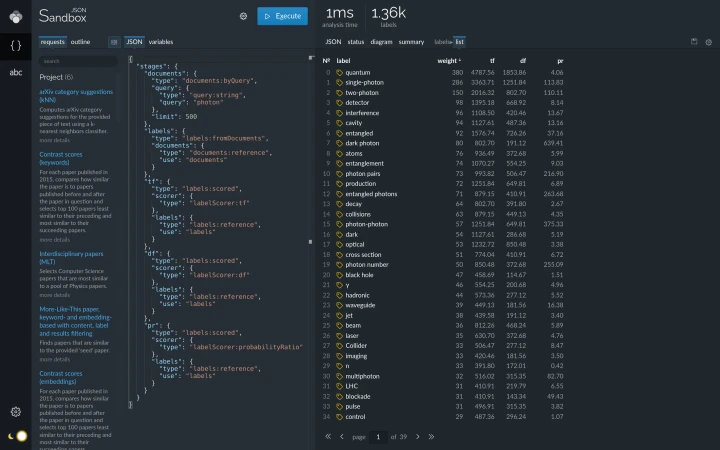Open 'Interdisciplinary papers (MLT)' request
This screenshot has height=450, width=720.
71,258
